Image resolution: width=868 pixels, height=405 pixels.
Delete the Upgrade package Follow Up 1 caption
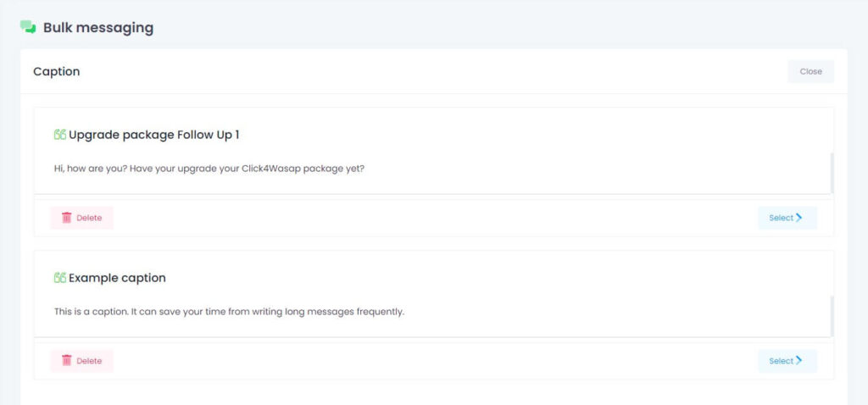(x=82, y=218)
